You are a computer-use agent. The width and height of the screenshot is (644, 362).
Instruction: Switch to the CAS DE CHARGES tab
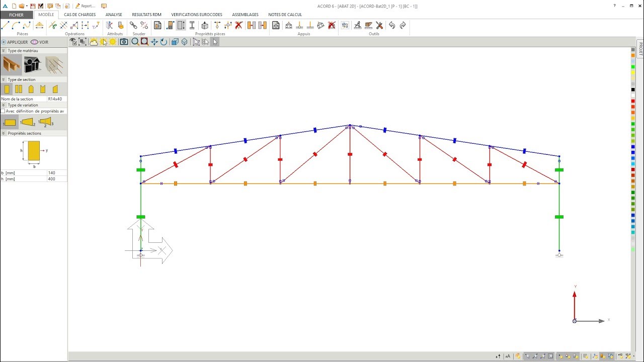[79, 15]
